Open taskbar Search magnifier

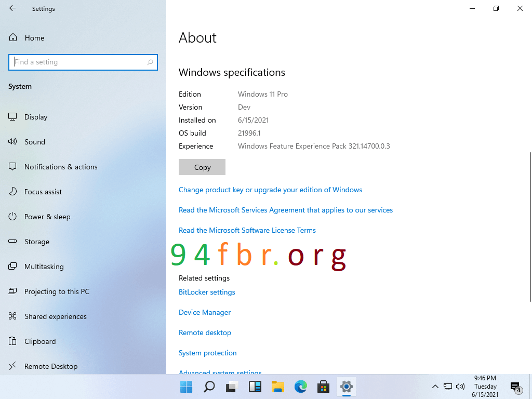pos(209,387)
